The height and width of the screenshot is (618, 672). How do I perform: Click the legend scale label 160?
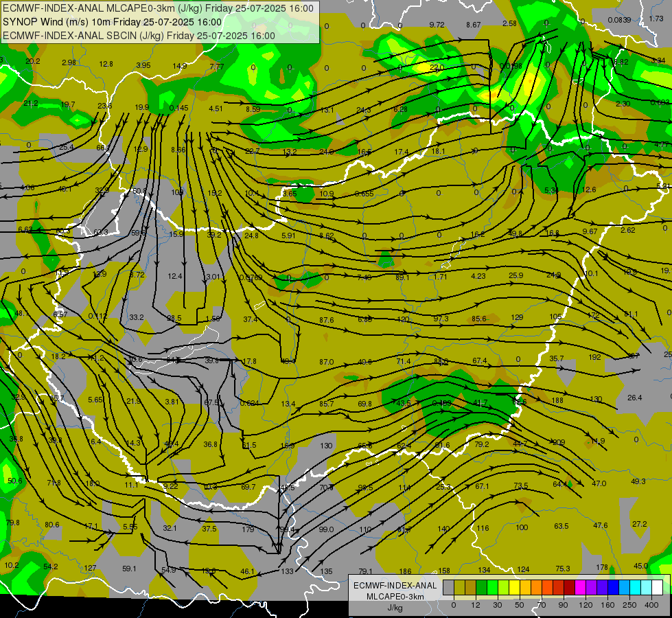(x=607, y=605)
